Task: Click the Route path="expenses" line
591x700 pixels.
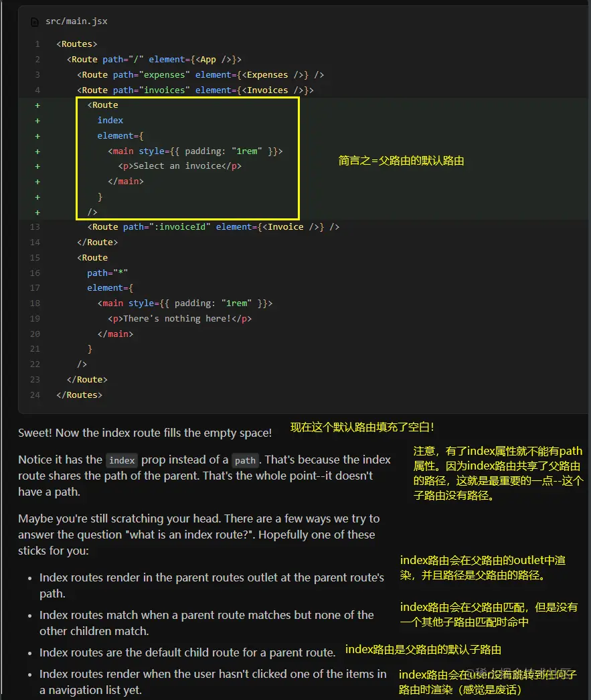Action: point(200,74)
